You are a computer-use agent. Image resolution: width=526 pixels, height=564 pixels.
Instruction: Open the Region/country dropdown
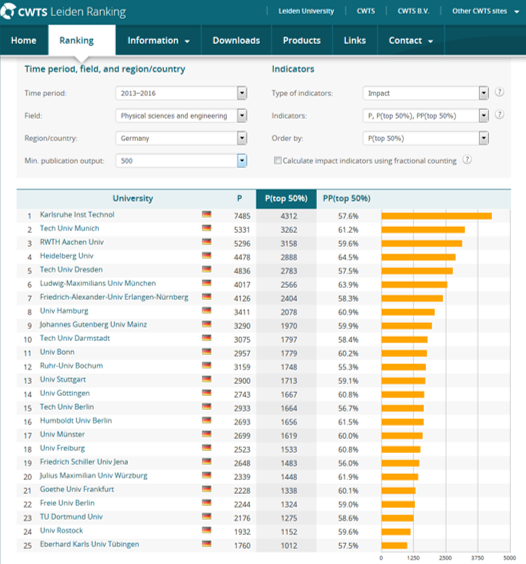(181, 138)
